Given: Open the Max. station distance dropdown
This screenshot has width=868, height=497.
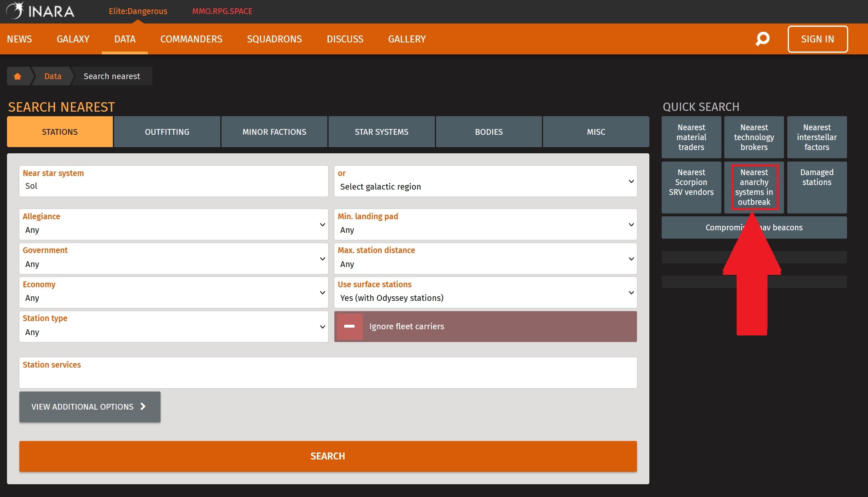Looking at the screenshot, I should pyautogui.click(x=485, y=258).
